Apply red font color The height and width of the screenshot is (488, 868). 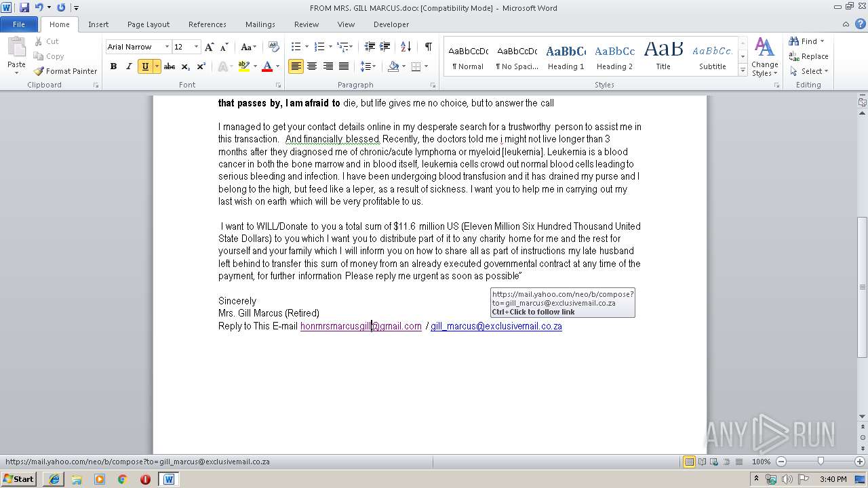coord(267,66)
